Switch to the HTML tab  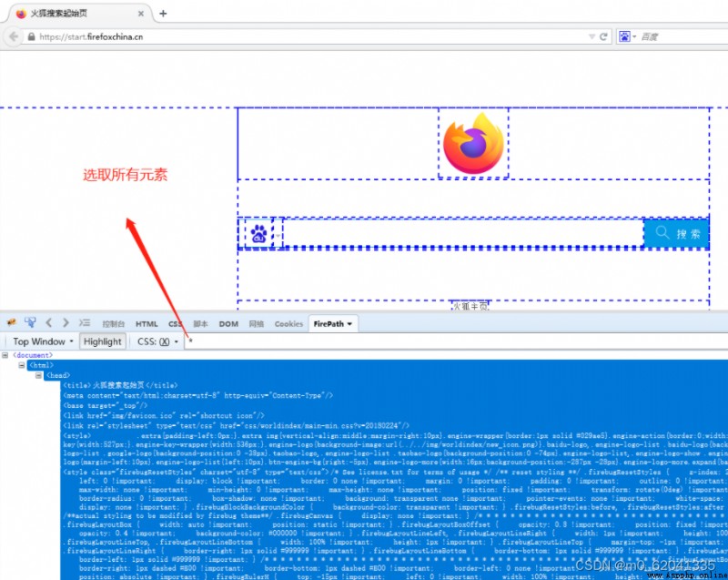[147, 323]
